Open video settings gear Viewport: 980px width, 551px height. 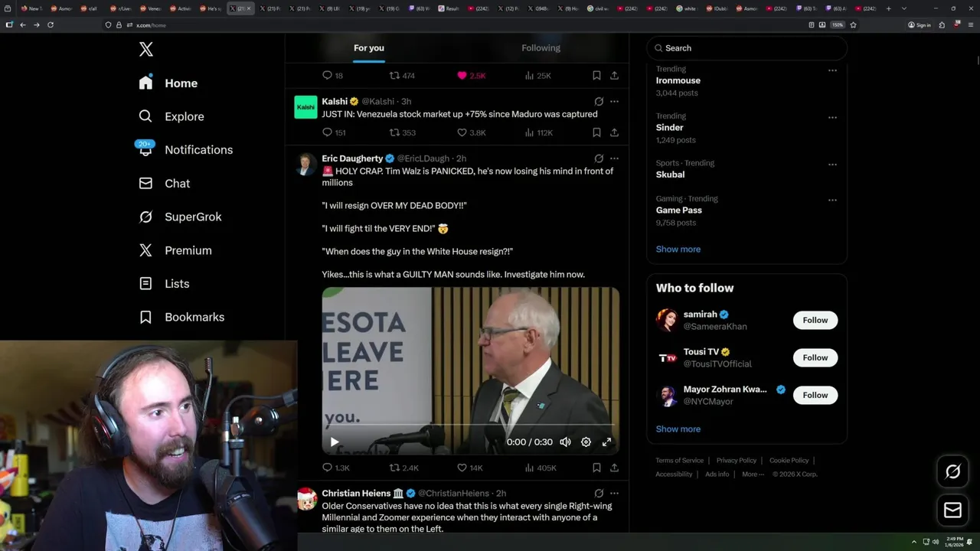click(586, 442)
